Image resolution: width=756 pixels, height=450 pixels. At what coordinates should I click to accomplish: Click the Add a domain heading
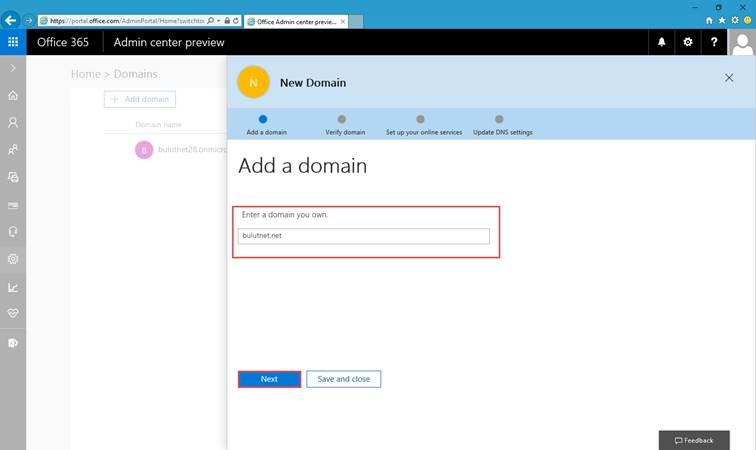(302, 166)
